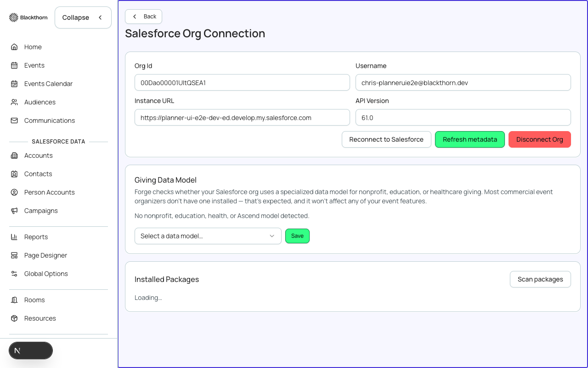Image resolution: width=588 pixels, height=368 pixels.
Task: Open Page Designer
Action: tap(58, 255)
